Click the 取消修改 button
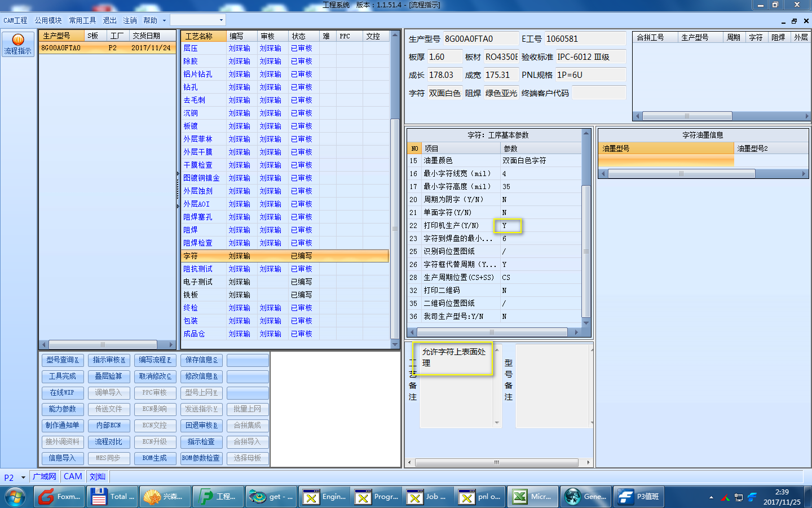Viewport: 812px width, 508px height. point(155,376)
